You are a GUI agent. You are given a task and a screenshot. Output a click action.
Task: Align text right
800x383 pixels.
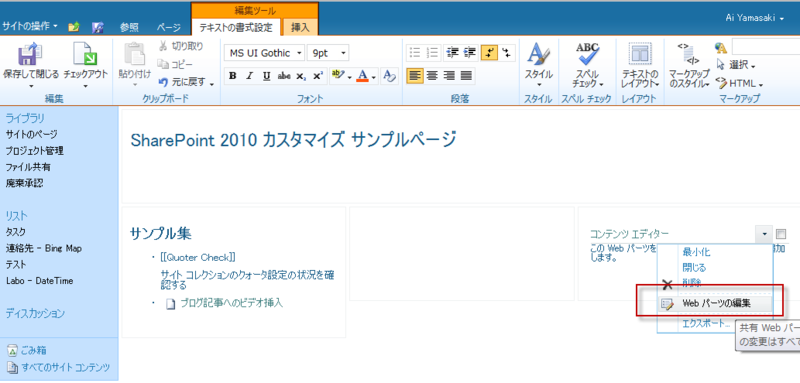449,76
